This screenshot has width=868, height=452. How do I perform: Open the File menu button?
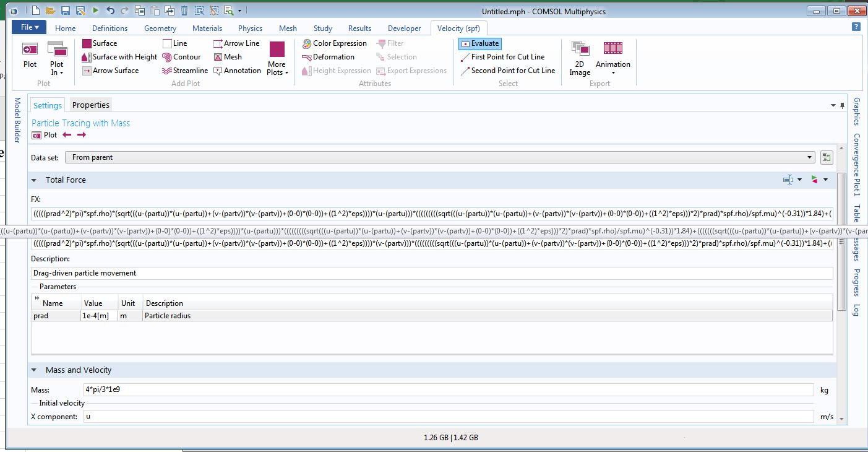click(29, 27)
